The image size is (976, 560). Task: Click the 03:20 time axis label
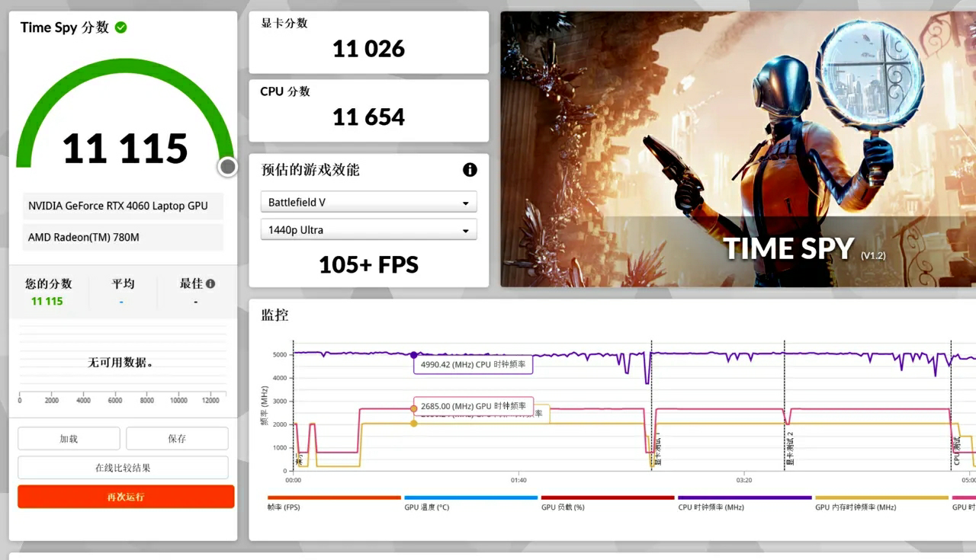pyautogui.click(x=744, y=480)
